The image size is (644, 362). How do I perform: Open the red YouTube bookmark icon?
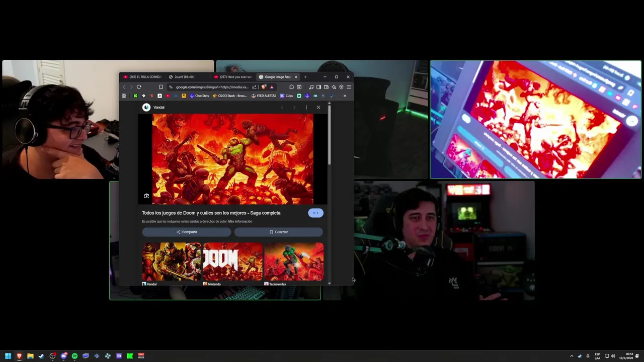pos(168,96)
